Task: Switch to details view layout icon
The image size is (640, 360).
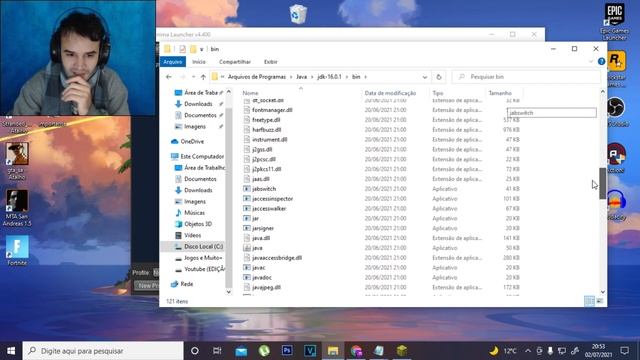Action: [589, 301]
